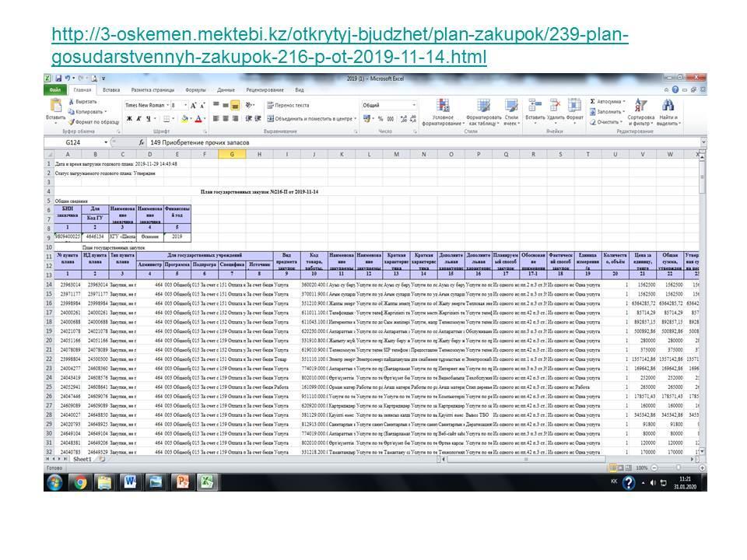Click the Format Painter (Формат по образцу) icon
The image size is (747, 560).
71,121
